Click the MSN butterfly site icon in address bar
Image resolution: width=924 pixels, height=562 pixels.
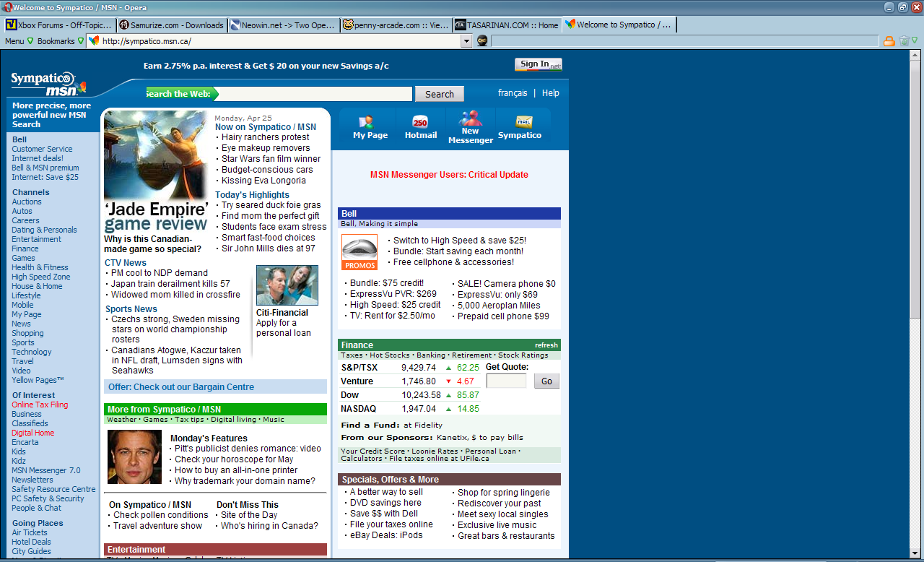[x=94, y=41]
